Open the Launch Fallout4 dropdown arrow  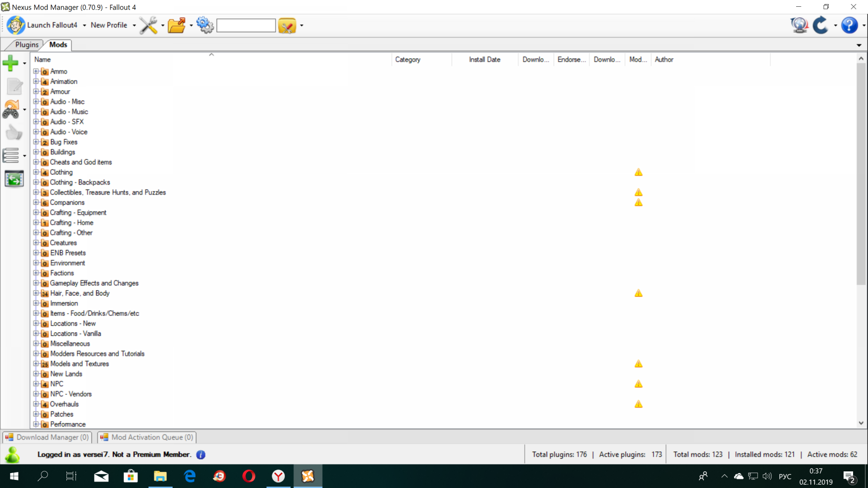tap(85, 25)
